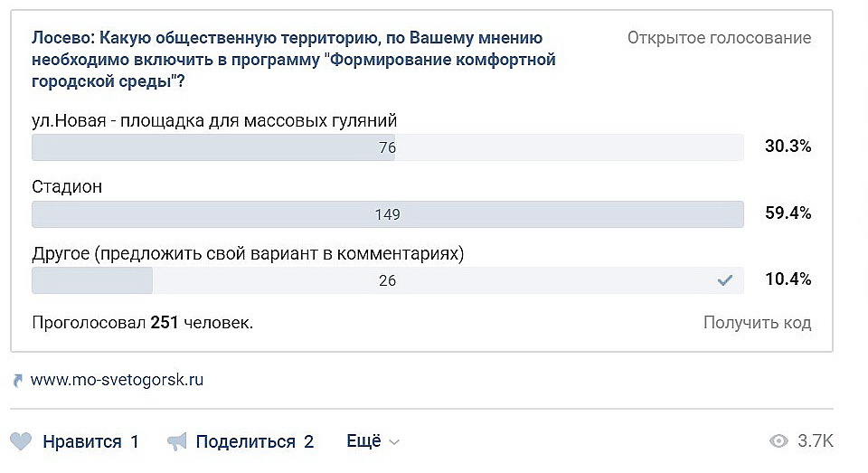The width and height of the screenshot is (868, 473).
Task: Click the eye views icon
Action: [x=778, y=440]
